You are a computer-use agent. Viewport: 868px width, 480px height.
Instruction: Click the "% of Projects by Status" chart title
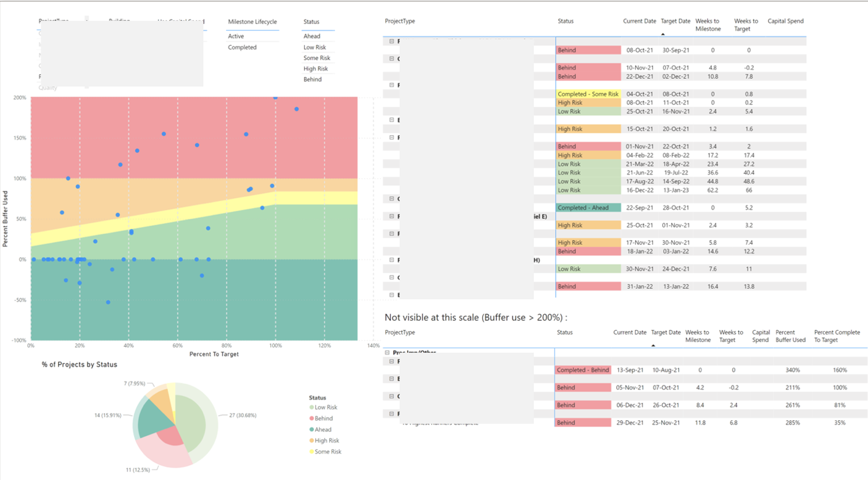(80, 365)
